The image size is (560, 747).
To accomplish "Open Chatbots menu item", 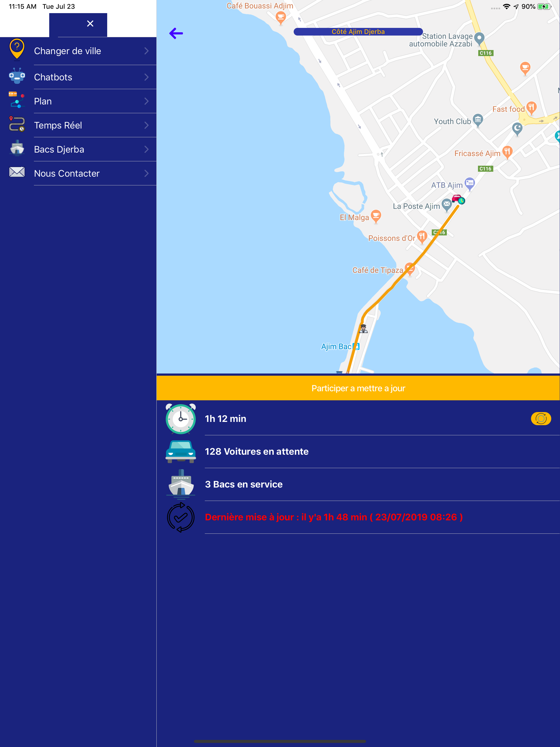I will point(78,77).
